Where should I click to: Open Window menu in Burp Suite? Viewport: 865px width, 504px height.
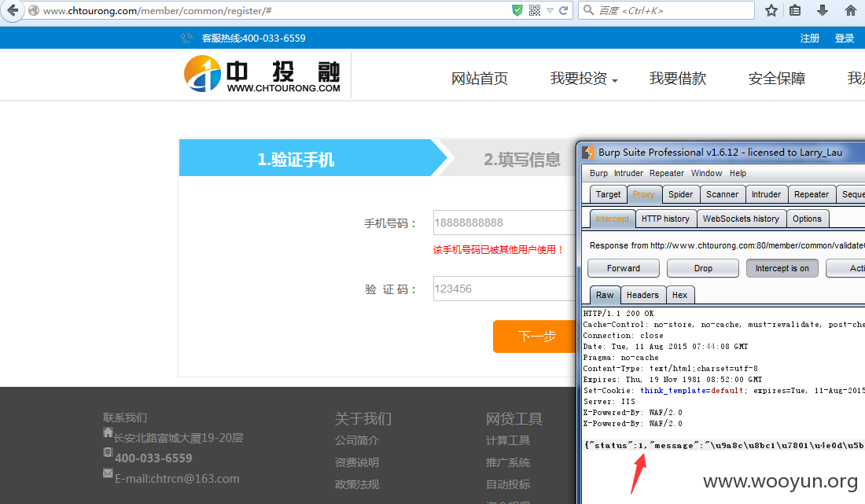click(x=706, y=173)
